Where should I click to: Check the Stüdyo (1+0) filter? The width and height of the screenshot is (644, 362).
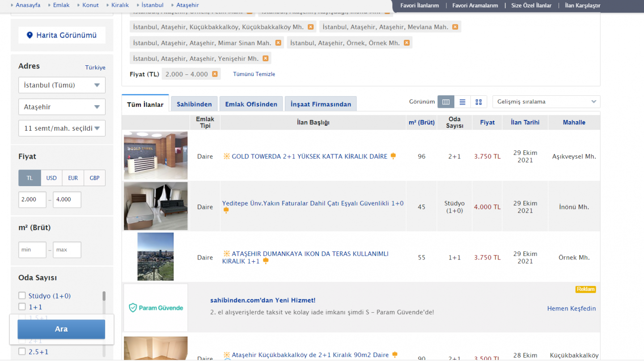click(x=21, y=295)
